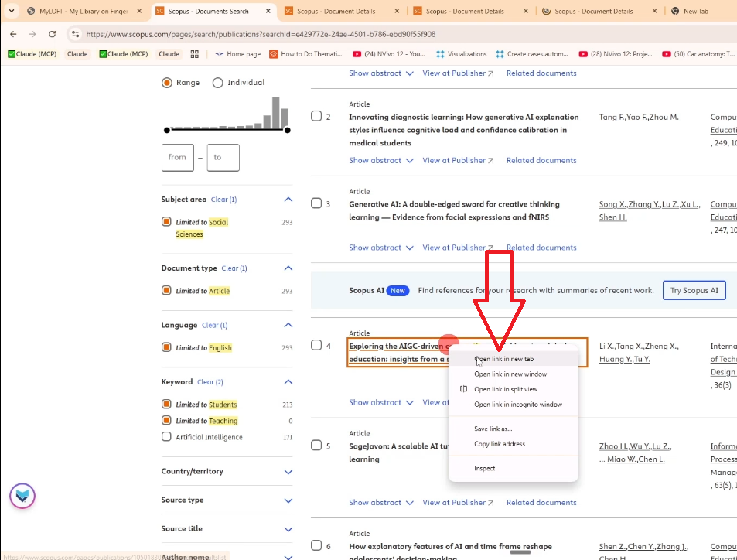Choose Open link in new tab
The height and width of the screenshot is (560, 737).
(514, 359)
